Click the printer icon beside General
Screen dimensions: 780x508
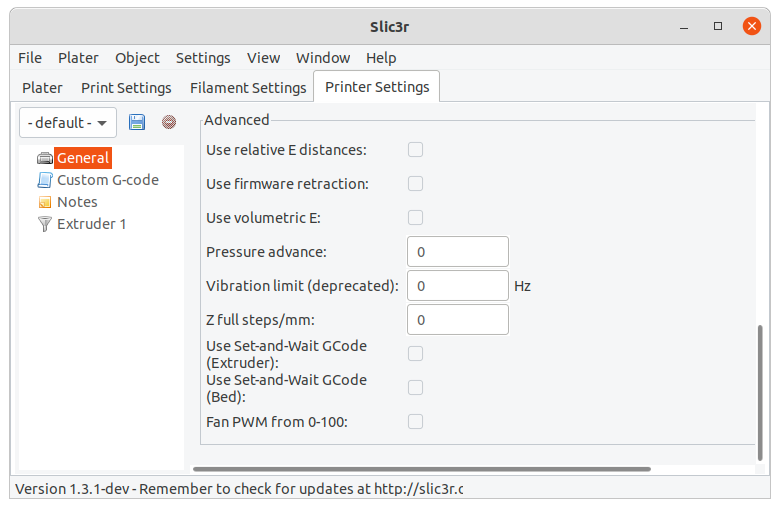tap(45, 158)
